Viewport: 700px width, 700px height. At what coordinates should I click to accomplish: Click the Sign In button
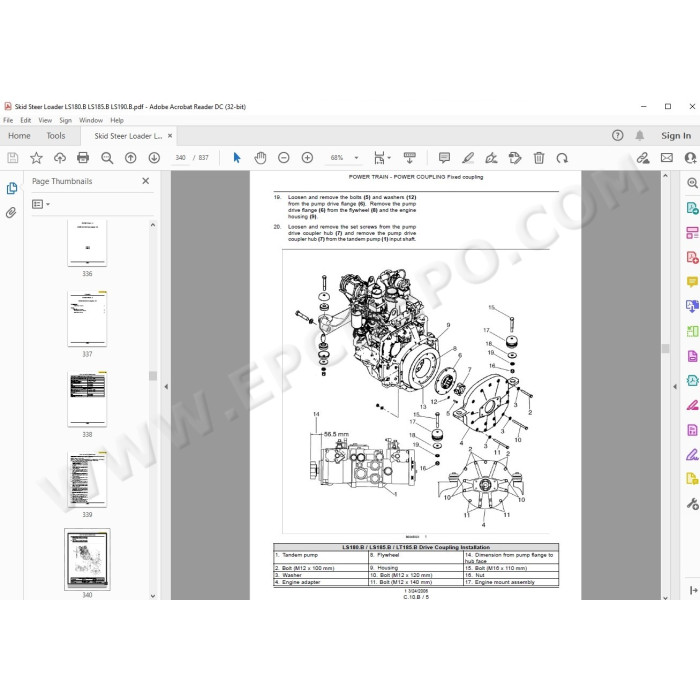[676, 135]
